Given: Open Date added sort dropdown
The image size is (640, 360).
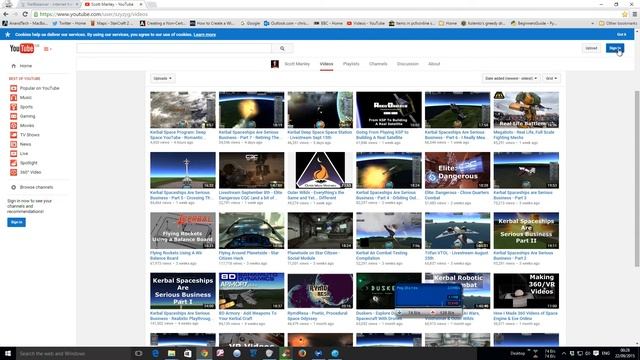Looking at the screenshot, I should [511, 78].
